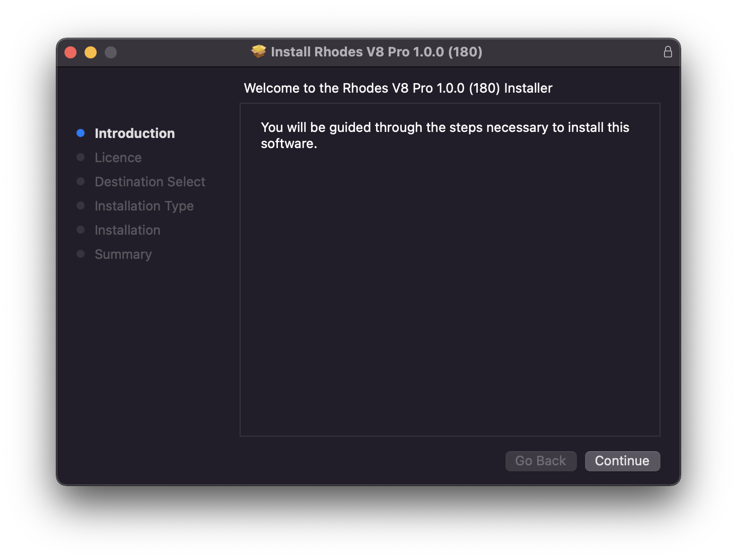Click the Welcome to Rhodes V8 heading
The height and width of the screenshot is (560, 737).
pos(398,88)
